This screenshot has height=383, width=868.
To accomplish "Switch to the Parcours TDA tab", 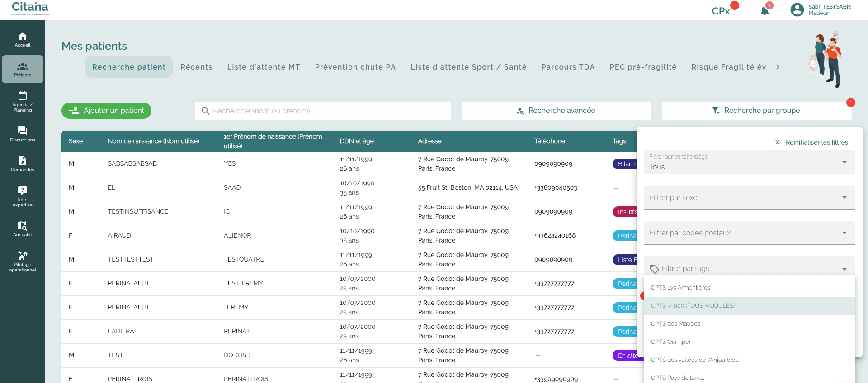I will tap(568, 67).
